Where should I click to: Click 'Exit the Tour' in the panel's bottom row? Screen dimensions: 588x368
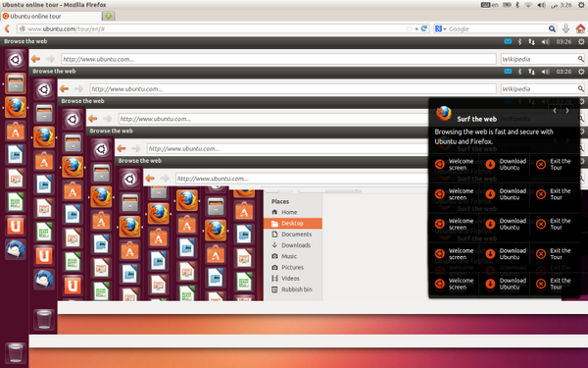(554, 284)
